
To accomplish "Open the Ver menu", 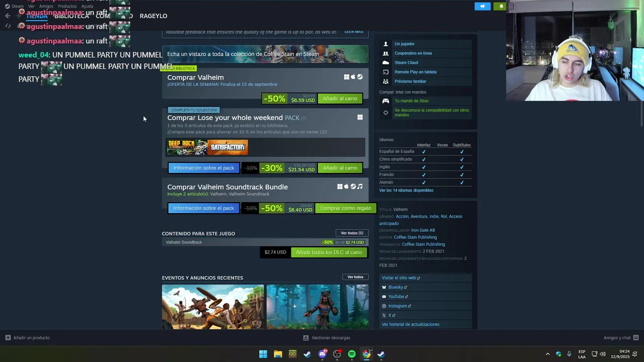I will click(x=31, y=7).
